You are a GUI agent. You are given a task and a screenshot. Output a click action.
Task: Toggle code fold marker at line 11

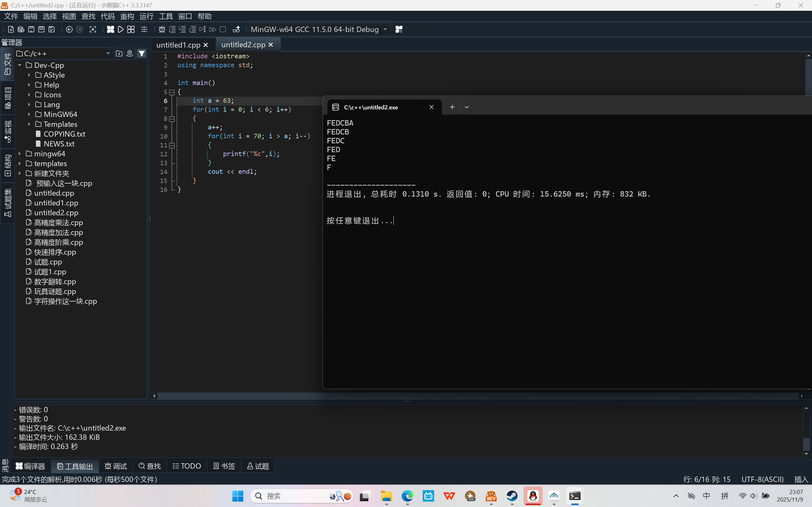point(172,145)
